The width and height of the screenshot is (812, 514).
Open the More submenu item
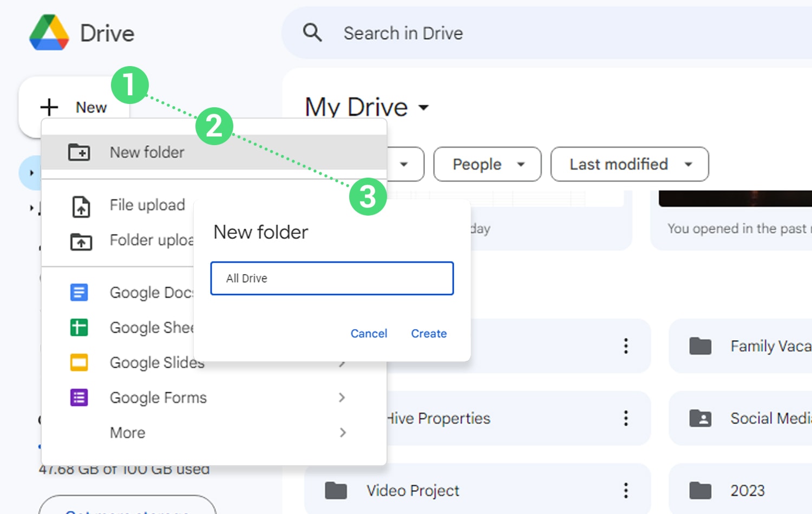128,433
